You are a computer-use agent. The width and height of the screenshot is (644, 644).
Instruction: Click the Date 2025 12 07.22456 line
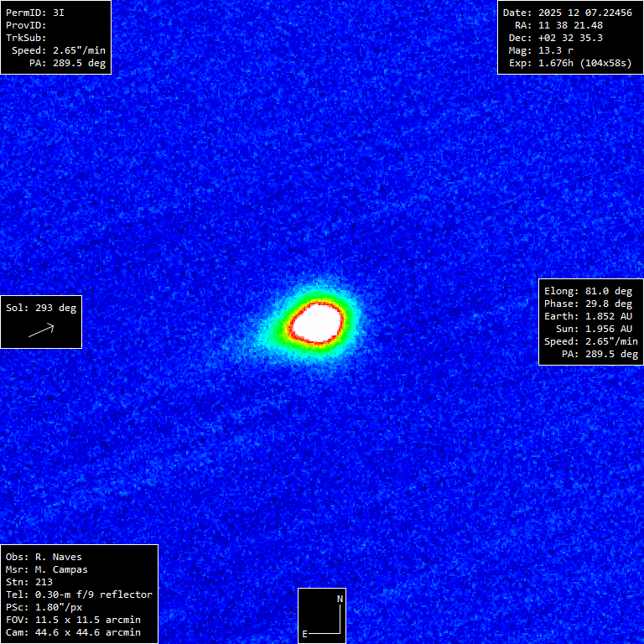[568, 13]
